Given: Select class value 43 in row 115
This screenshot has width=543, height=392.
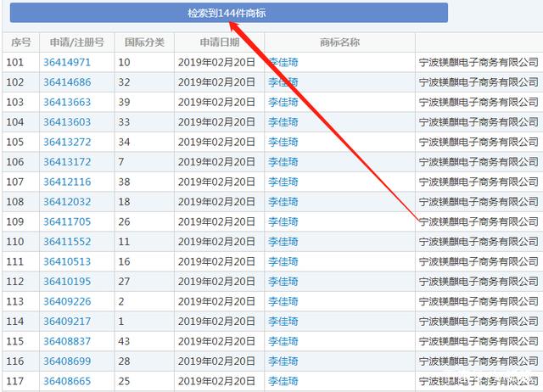Looking at the screenshot, I should (x=124, y=341).
